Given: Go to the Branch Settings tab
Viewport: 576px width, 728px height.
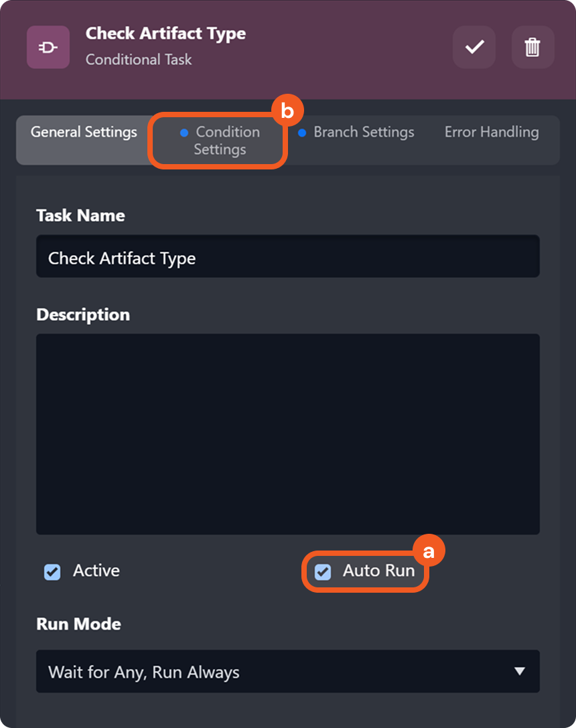Looking at the screenshot, I should point(364,133).
